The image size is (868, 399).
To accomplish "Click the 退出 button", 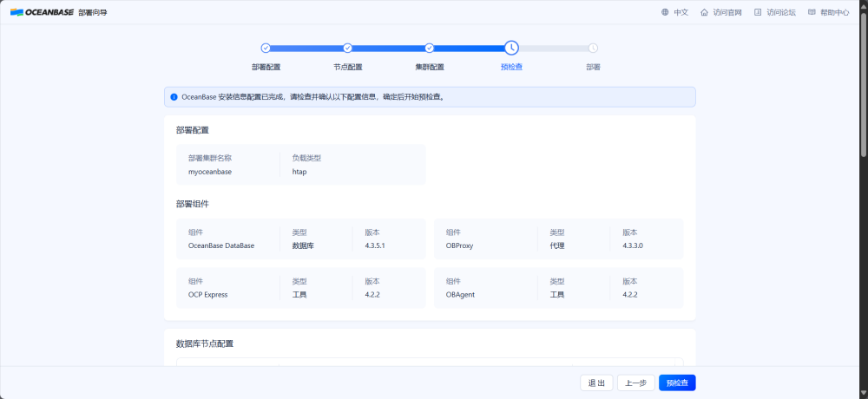I will point(596,383).
